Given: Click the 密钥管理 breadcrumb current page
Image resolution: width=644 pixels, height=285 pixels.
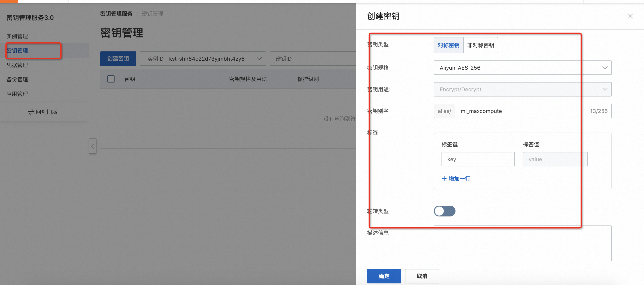Looking at the screenshot, I should click(152, 14).
